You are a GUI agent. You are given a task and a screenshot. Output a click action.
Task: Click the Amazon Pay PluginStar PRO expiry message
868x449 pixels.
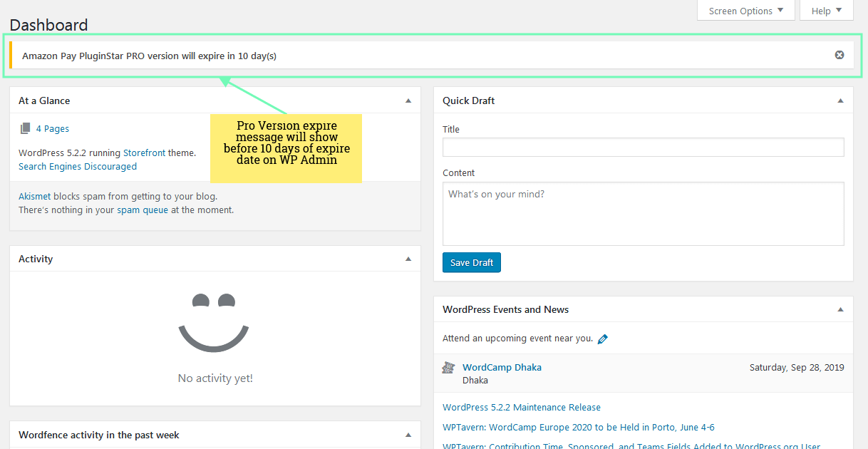pos(149,56)
